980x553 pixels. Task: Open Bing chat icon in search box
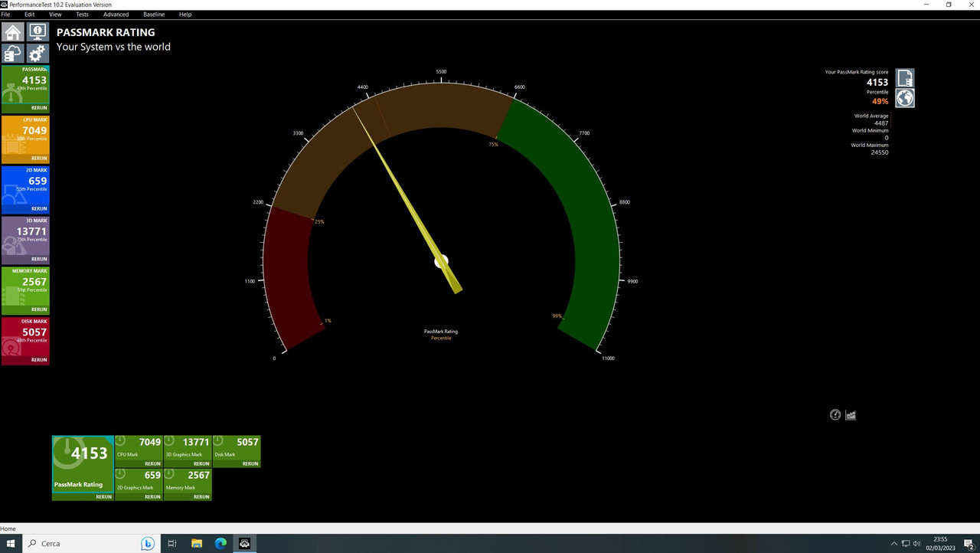click(148, 544)
